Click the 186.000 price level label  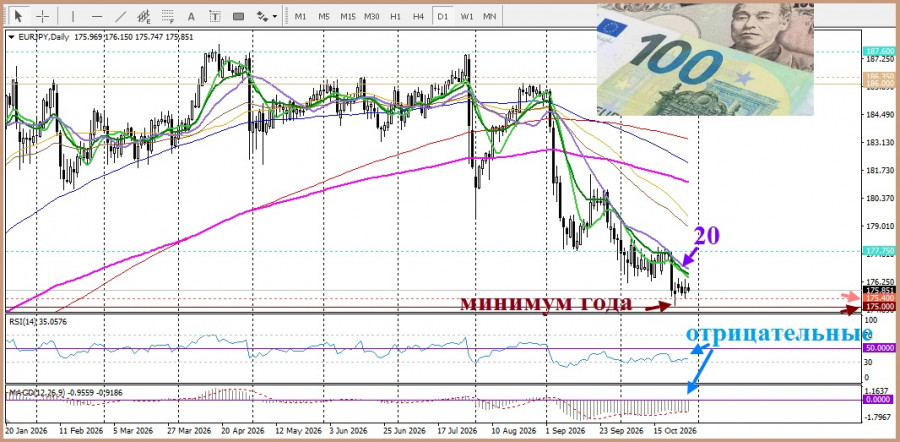coord(879,83)
